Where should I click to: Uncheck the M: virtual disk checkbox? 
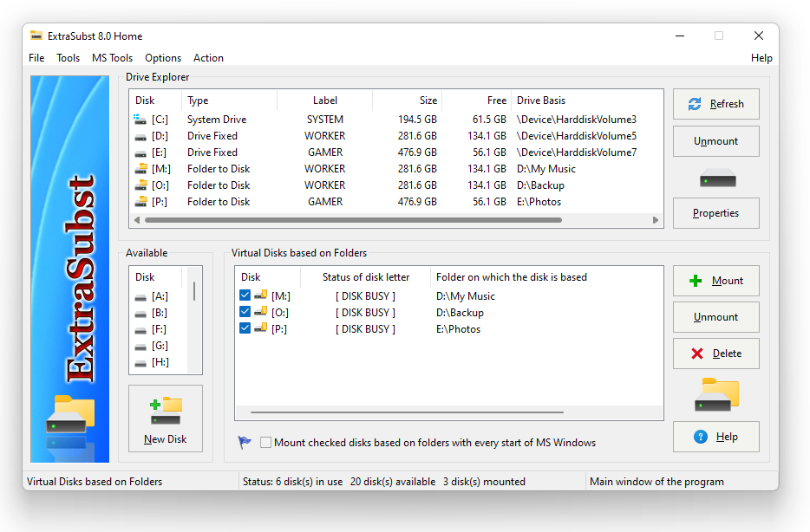[245, 295]
